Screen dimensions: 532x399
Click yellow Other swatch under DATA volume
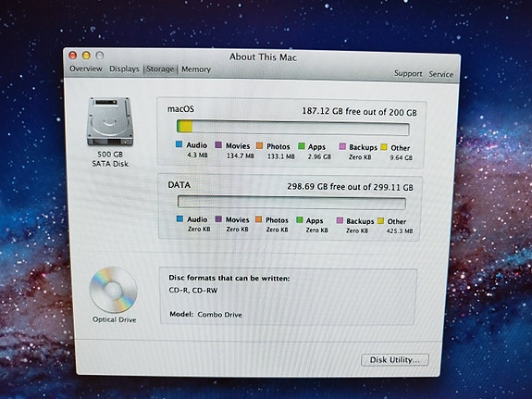click(x=380, y=221)
